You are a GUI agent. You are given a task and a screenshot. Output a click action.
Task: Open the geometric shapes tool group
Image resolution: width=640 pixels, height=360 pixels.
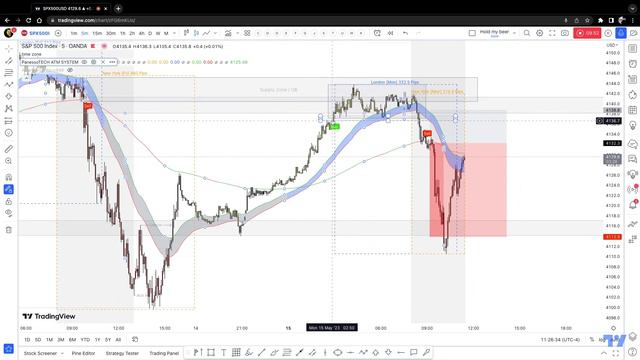[x=9, y=96]
